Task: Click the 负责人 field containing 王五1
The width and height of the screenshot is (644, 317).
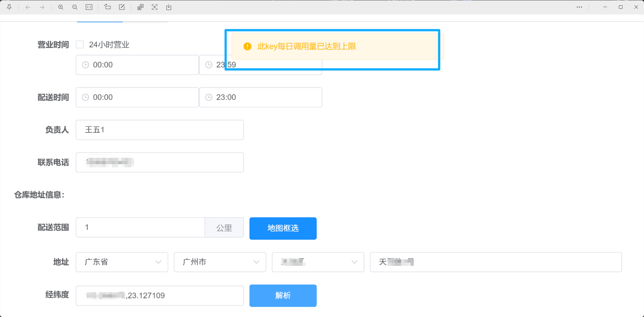Action: pyautogui.click(x=160, y=130)
